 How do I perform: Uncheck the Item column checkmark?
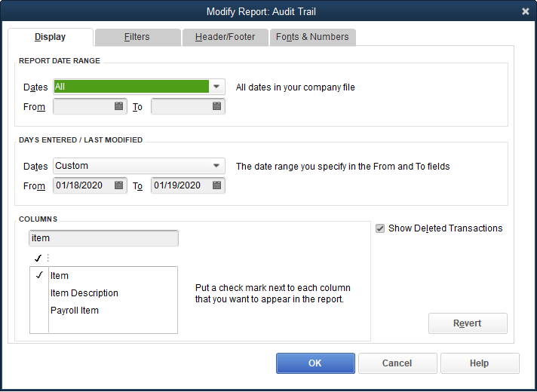pyautogui.click(x=39, y=275)
